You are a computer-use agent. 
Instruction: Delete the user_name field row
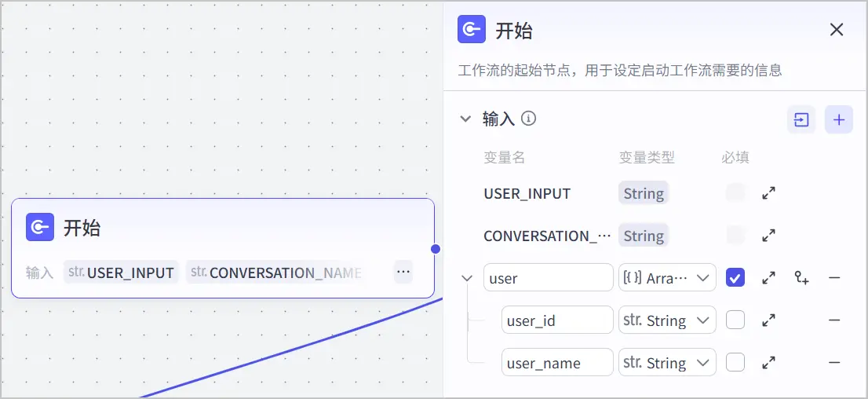[x=834, y=363]
